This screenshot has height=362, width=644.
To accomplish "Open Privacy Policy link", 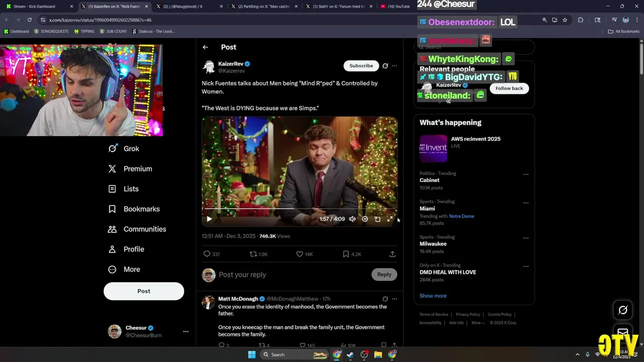I will pos(468,315).
